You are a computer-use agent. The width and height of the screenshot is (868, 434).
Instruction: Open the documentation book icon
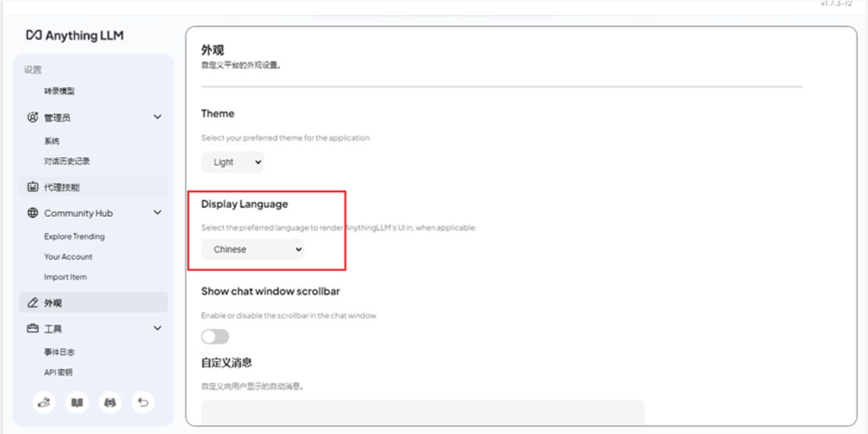(x=77, y=403)
